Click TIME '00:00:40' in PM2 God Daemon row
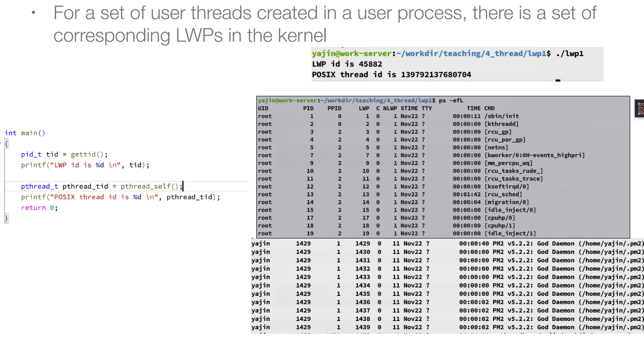 pyautogui.click(x=474, y=244)
